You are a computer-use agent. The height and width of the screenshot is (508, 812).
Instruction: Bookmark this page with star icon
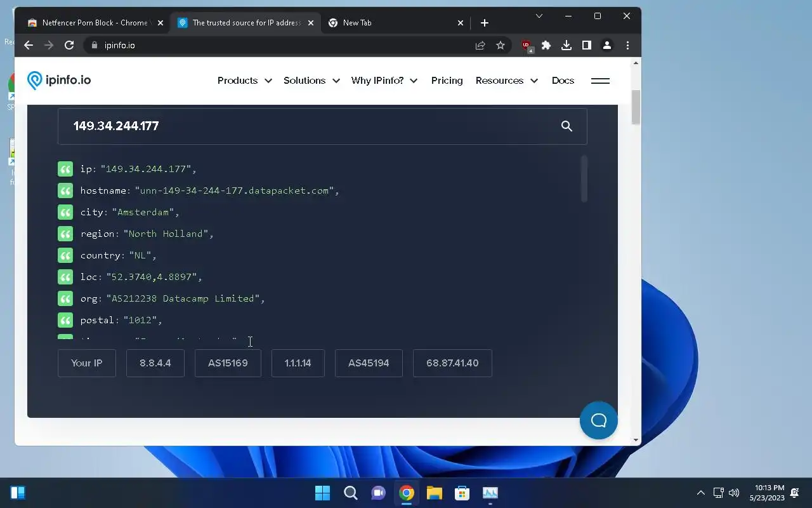click(501, 45)
